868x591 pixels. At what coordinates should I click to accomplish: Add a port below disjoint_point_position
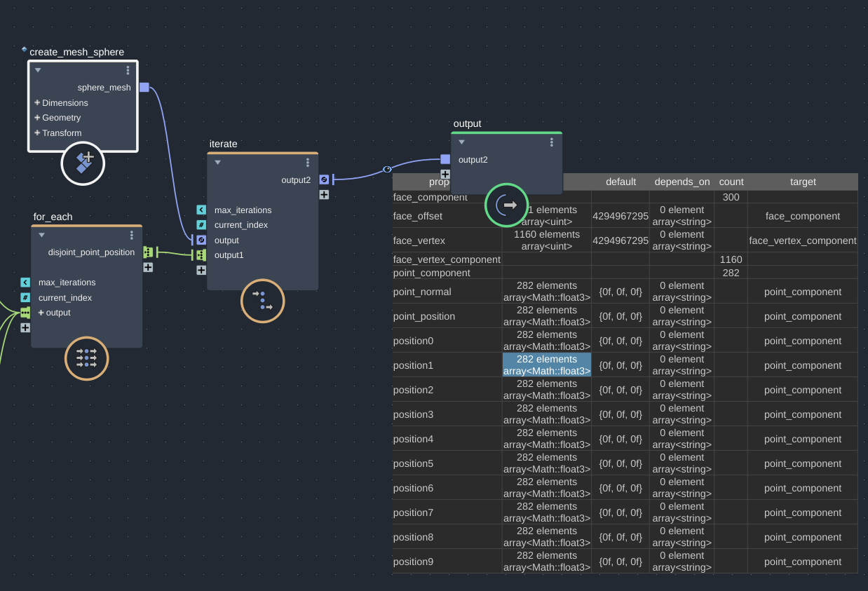click(148, 267)
